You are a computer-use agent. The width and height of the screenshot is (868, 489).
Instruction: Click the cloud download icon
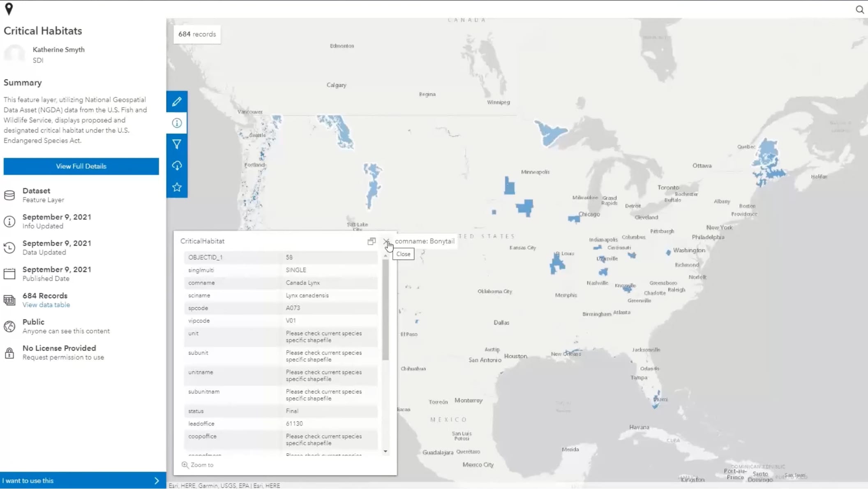coord(177,166)
